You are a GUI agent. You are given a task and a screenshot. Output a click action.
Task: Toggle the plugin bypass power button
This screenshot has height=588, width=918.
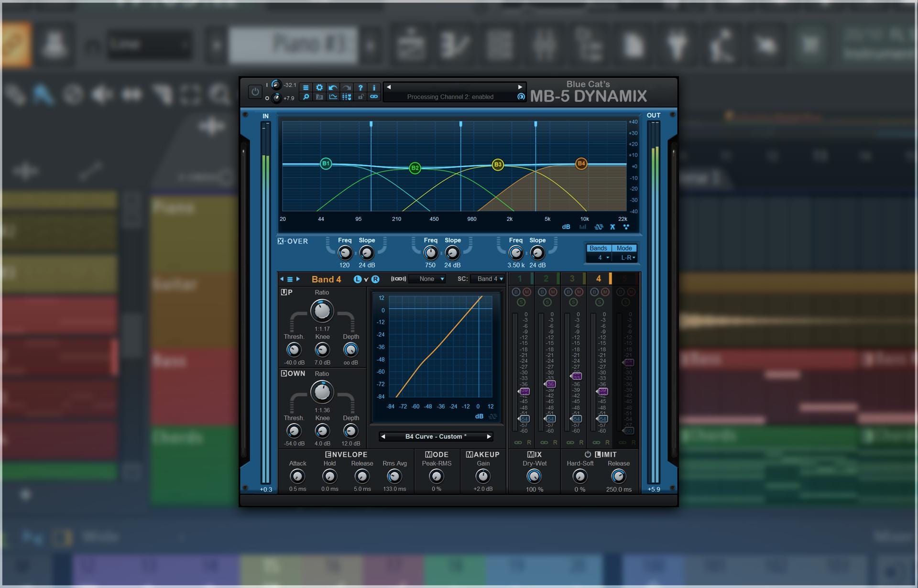click(255, 91)
